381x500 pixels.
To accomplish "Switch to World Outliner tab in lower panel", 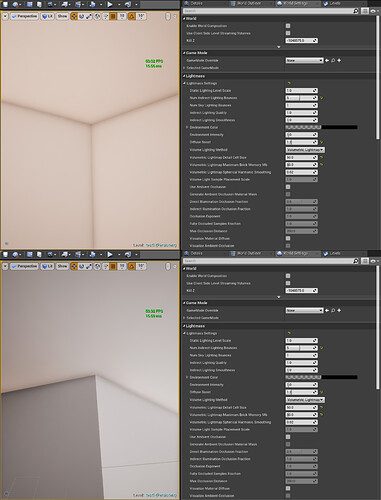I will pos(247,253).
